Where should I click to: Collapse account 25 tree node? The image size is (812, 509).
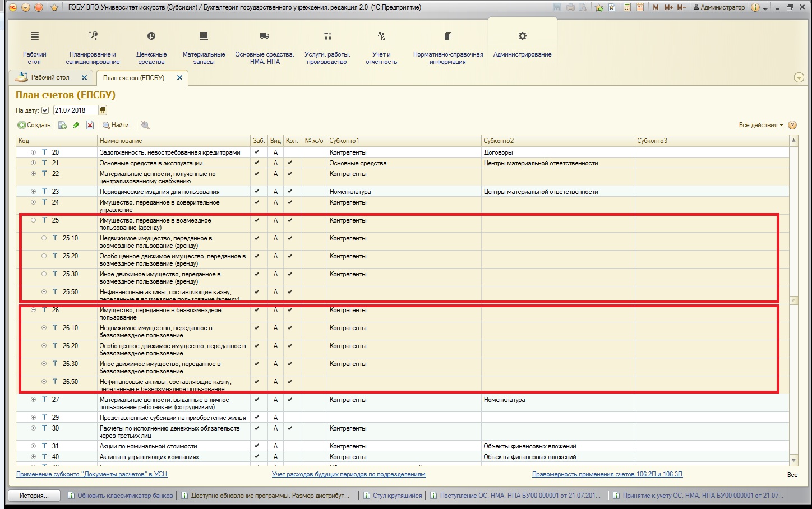(34, 220)
